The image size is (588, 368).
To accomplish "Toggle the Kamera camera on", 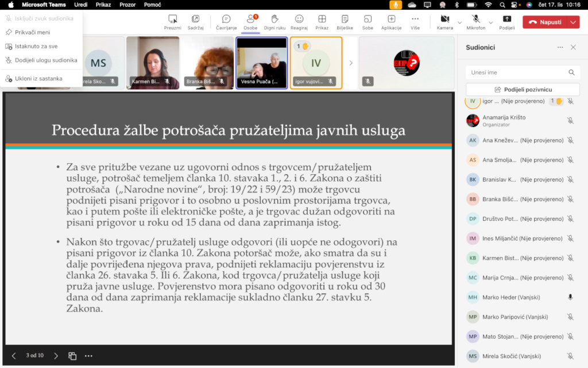I will coord(445,22).
